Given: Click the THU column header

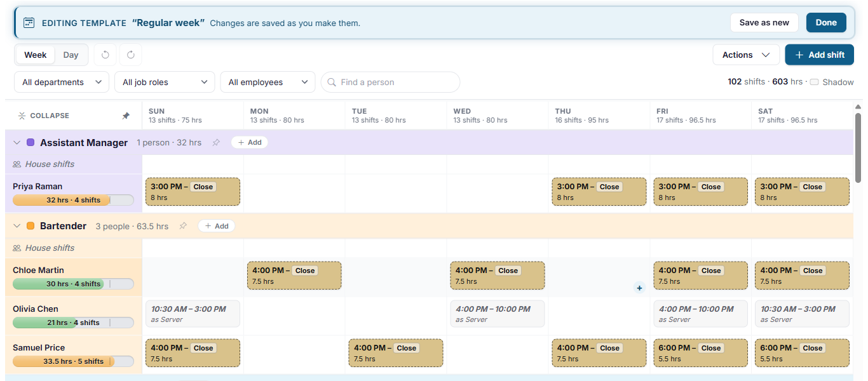Looking at the screenshot, I should pyautogui.click(x=599, y=116).
